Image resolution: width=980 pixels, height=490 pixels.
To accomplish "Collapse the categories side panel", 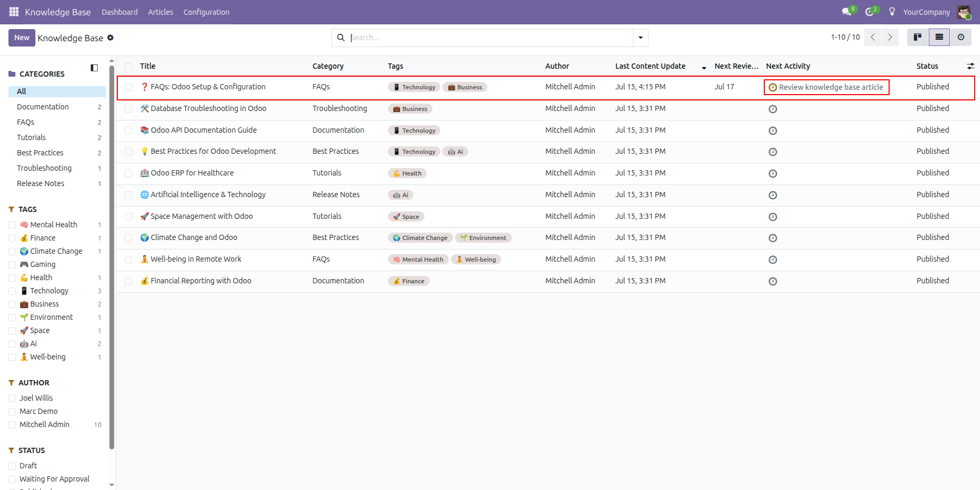I will (x=94, y=68).
